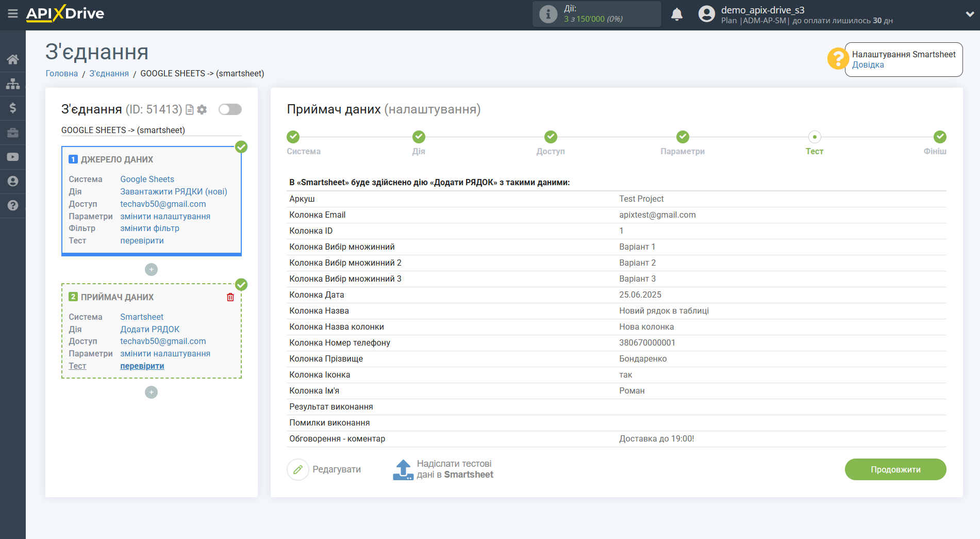The image size is (980, 539).
Task: Click demo_apix-drive_s3 account name
Action: coord(762,10)
